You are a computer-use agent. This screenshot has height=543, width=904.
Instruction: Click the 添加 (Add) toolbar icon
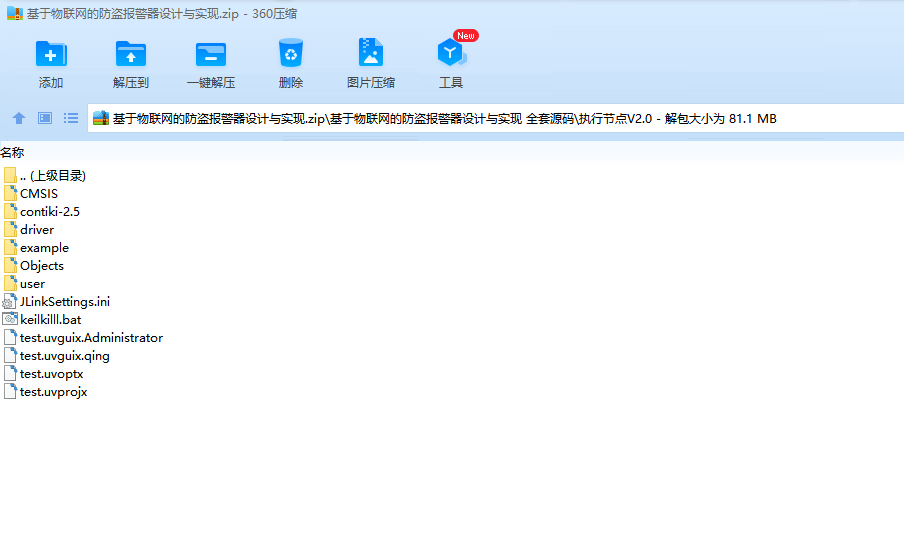51,55
